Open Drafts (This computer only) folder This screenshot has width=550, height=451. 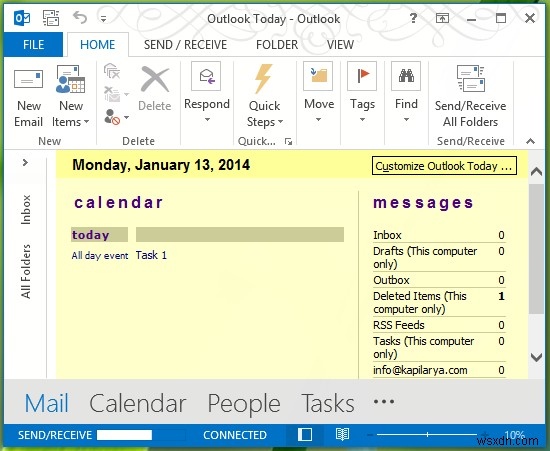pyautogui.click(x=439, y=257)
